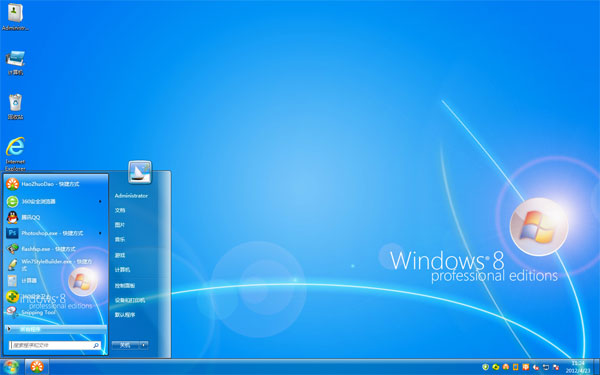Click the orange phone-shaped tray icon
Screen dimensions: 600x375
tap(515, 367)
